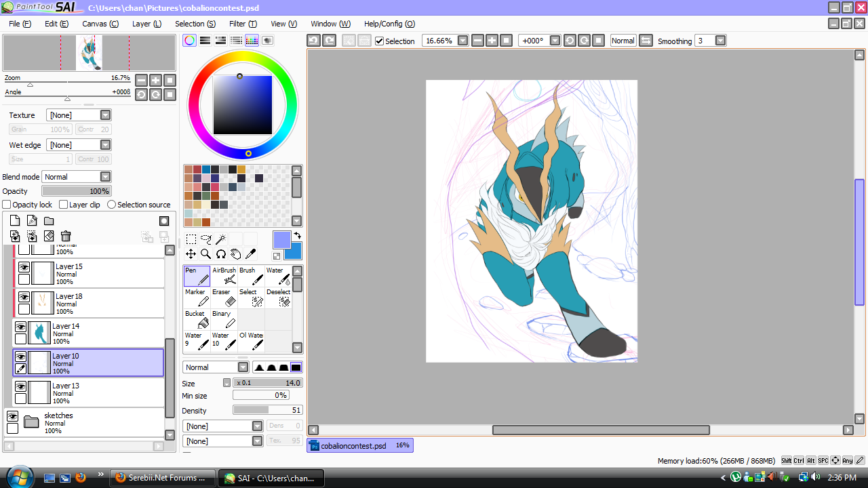This screenshot has width=868, height=488.
Task: Select the AirBrush tool
Action: [224, 276]
